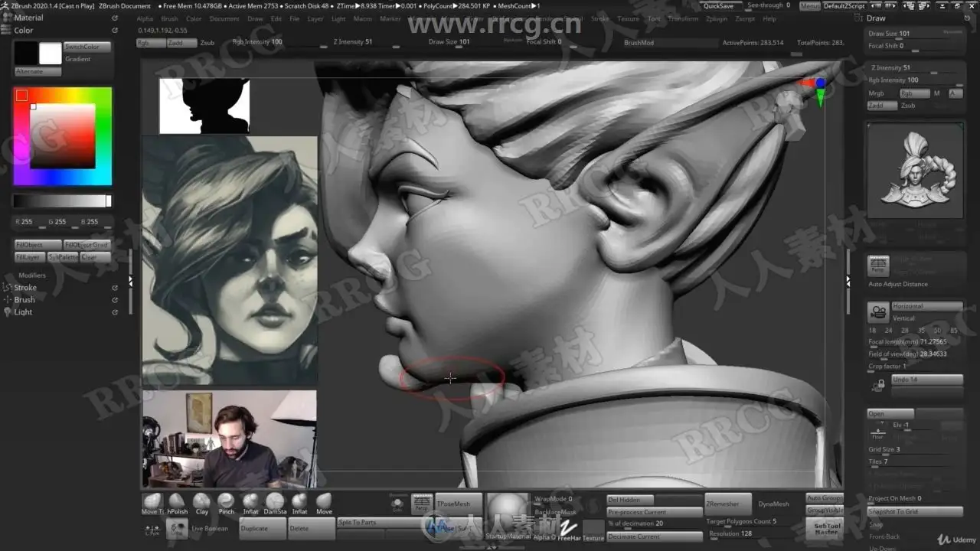This screenshot has width=980, height=551.
Task: Open the Alpha menu
Action: tap(145, 18)
